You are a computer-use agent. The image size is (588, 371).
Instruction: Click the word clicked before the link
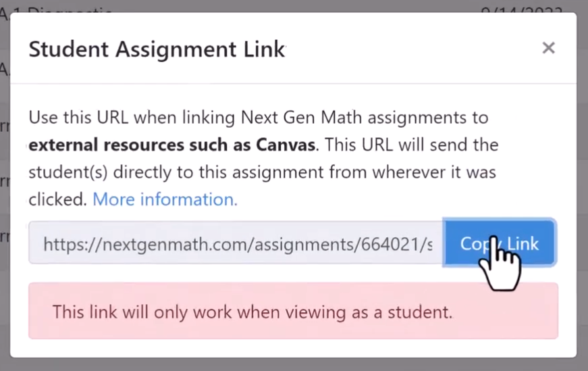(x=58, y=199)
